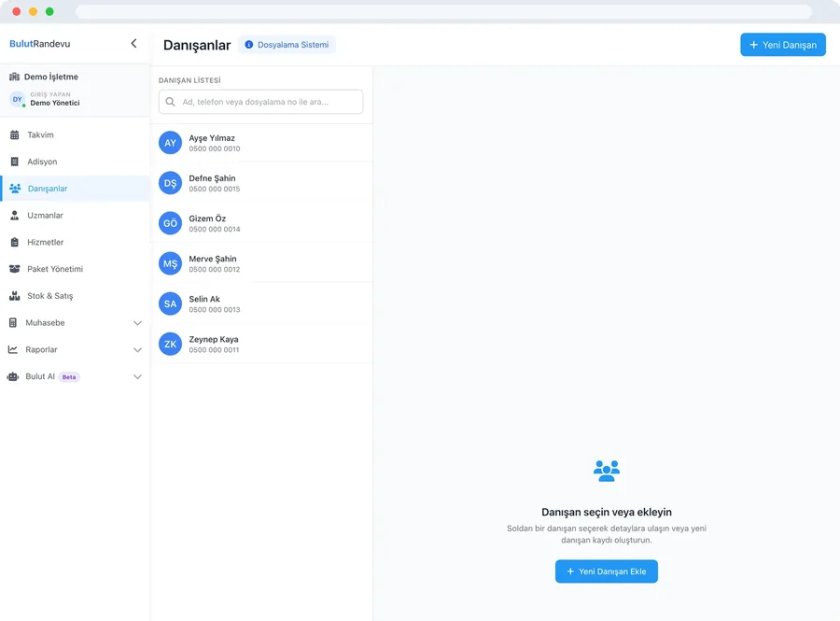Click the Hizmetler clipboard icon
This screenshot has height=621, width=840.
click(x=14, y=242)
